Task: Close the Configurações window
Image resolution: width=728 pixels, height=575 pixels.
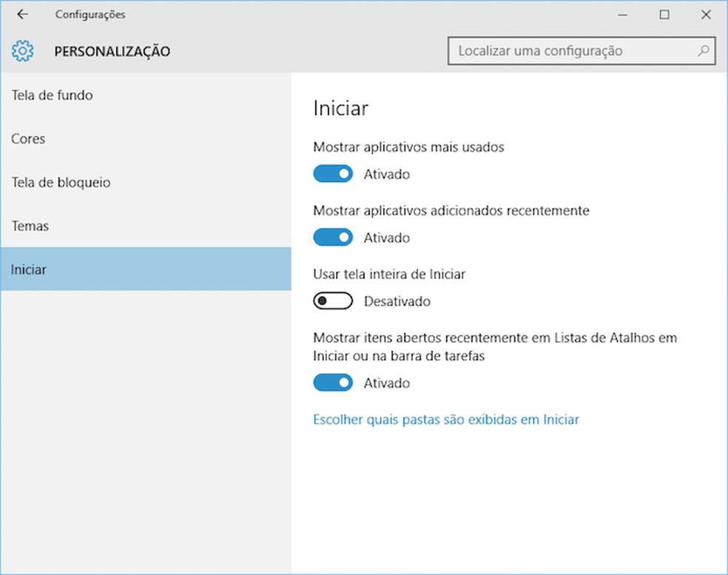Action: coord(705,14)
